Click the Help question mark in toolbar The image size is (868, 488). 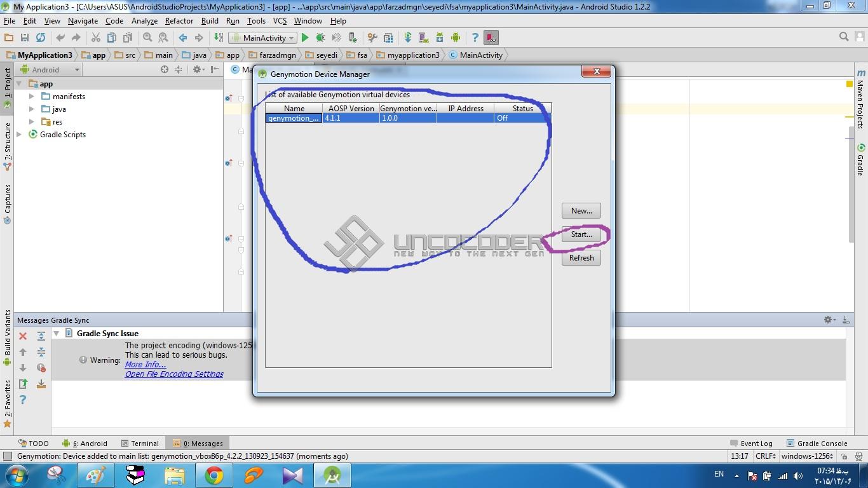475,37
